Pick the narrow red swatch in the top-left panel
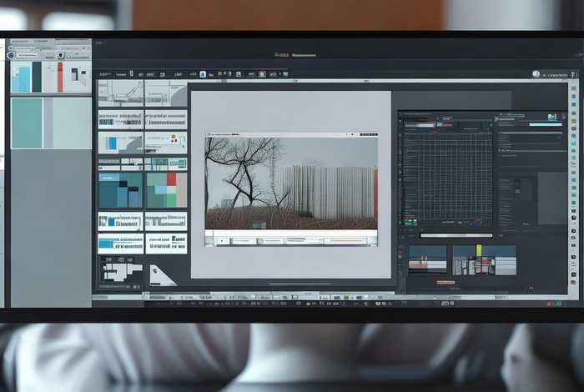Image resolution: width=584 pixels, height=392 pixels. 60,77
